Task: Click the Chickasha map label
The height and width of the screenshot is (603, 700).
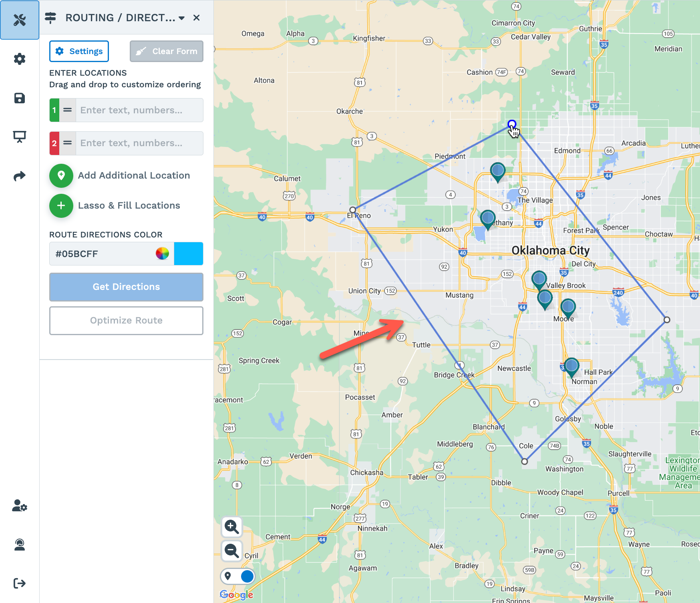Action: click(x=366, y=472)
